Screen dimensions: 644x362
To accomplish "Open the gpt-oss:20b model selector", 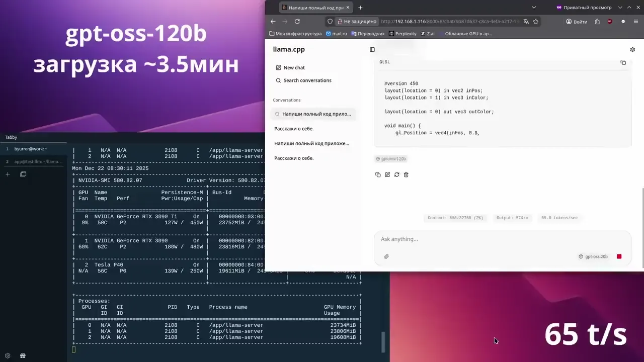I will pyautogui.click(x=593, y=256).
